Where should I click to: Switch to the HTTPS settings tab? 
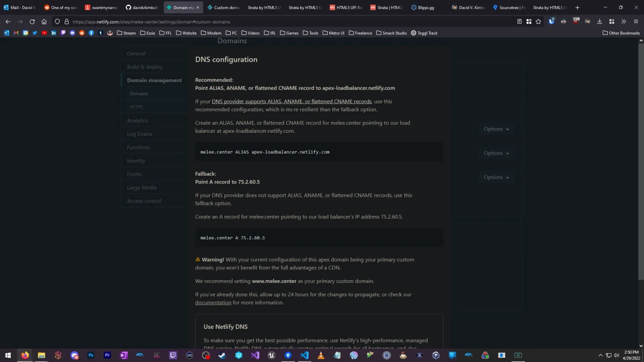coord(136,107)
